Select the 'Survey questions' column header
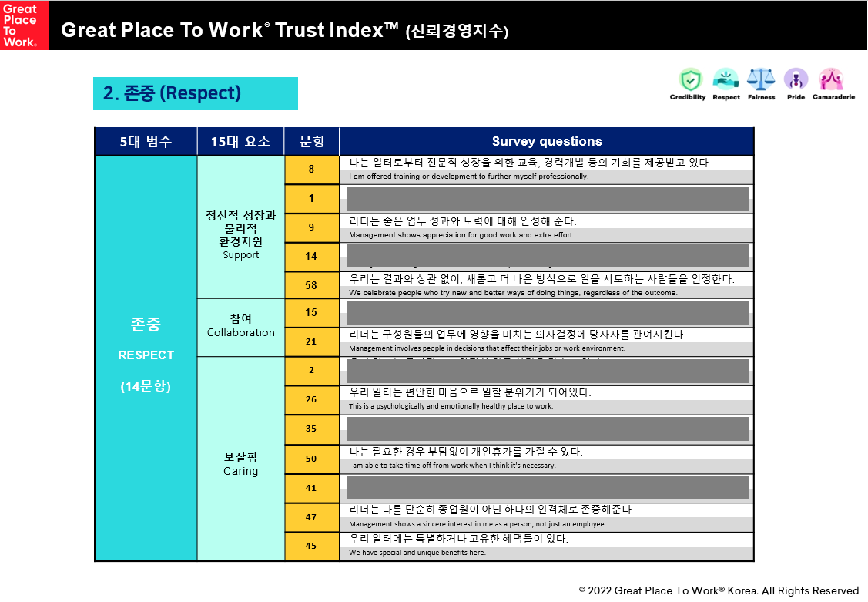The height and width of the screenshot is (602, 868). [x=546, y=142]
